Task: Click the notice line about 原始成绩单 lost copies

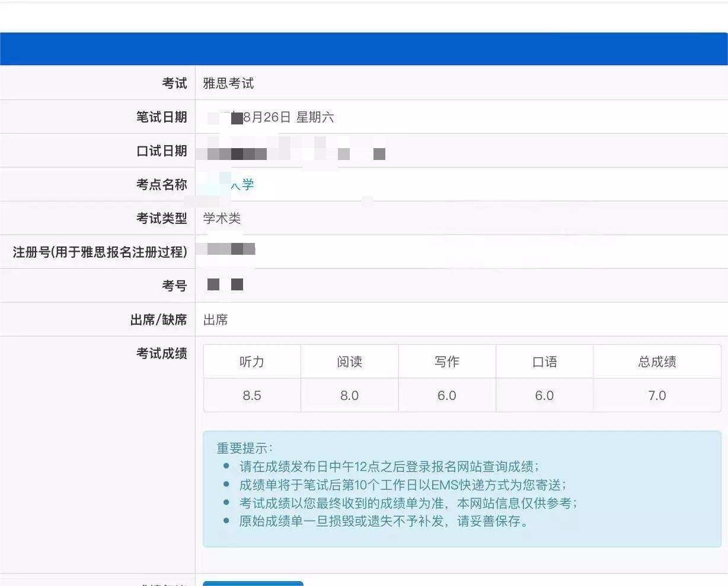Action: coord(384,522)
